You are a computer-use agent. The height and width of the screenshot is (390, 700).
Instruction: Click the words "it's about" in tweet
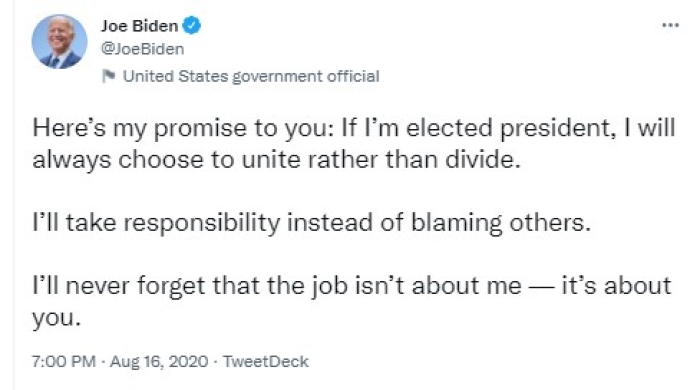(x=616, y=286)
